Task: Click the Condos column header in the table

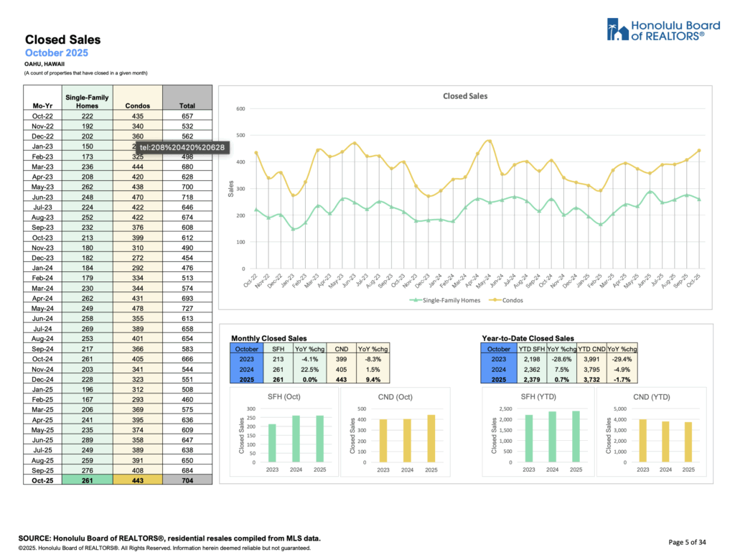Action: (x=137, y=106)
